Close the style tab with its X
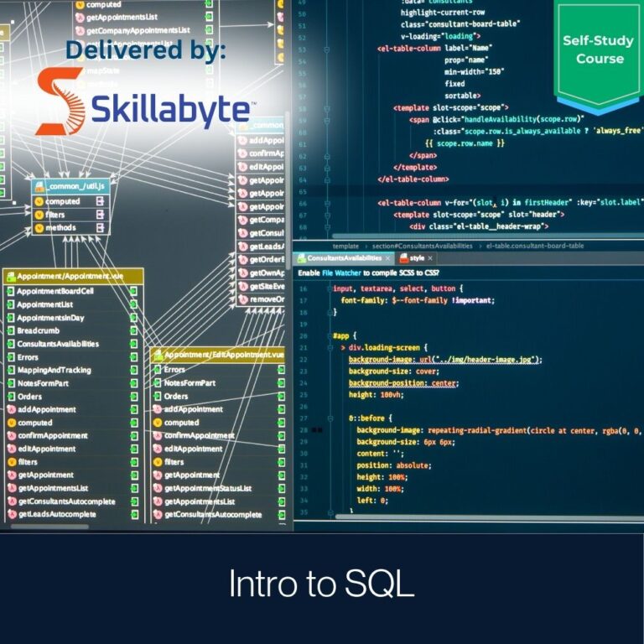This screenshot has width=644, height=644. pos(430,258)
